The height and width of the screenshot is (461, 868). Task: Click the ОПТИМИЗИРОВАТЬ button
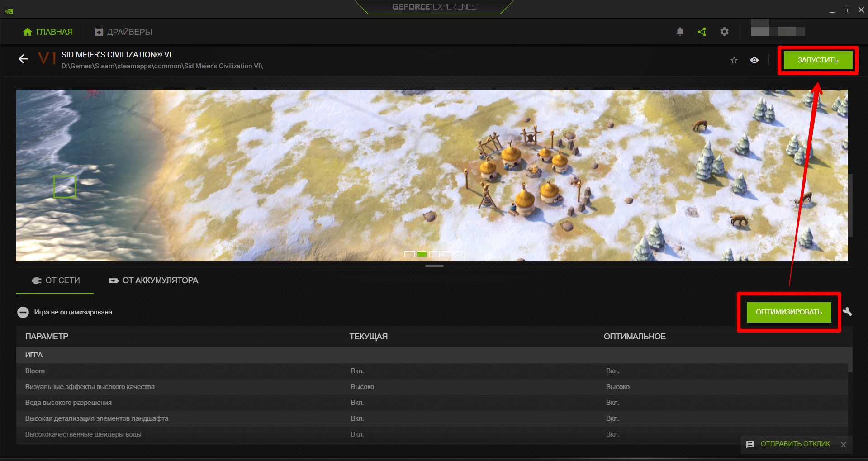point(788,312)
